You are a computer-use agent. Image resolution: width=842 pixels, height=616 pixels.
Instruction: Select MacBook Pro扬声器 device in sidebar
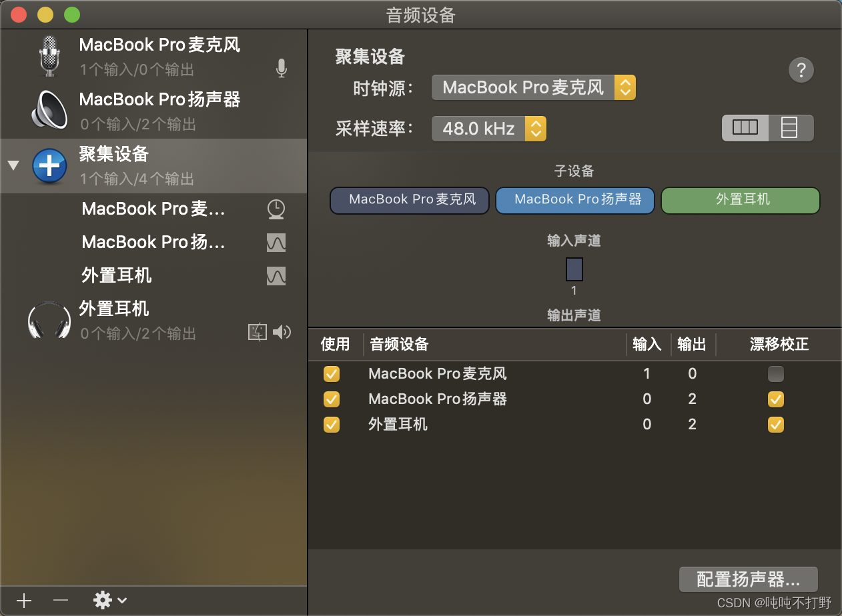153,111
